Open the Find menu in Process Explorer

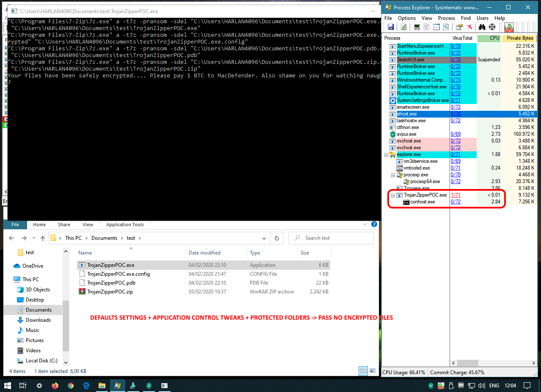tap(466, 18)
